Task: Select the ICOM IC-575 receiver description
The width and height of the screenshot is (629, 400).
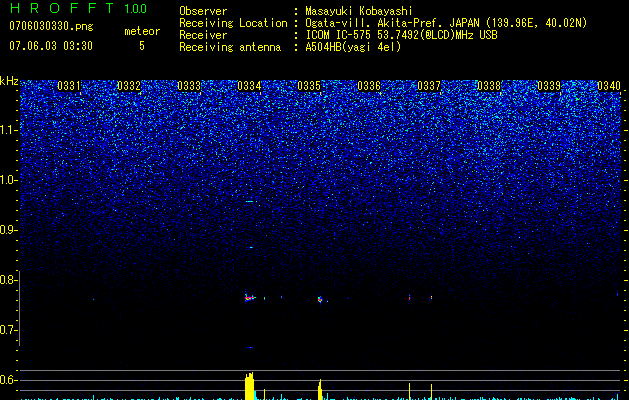Action: (x=401, y=35)
